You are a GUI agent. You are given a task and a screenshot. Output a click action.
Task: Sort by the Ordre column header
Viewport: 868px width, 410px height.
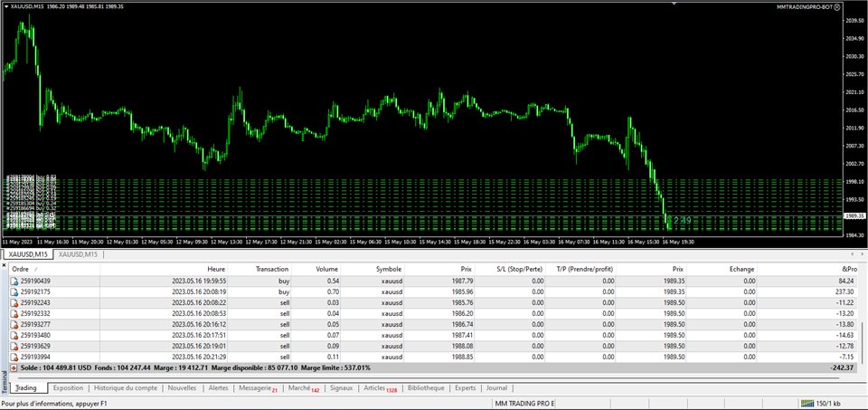[54, 269]
